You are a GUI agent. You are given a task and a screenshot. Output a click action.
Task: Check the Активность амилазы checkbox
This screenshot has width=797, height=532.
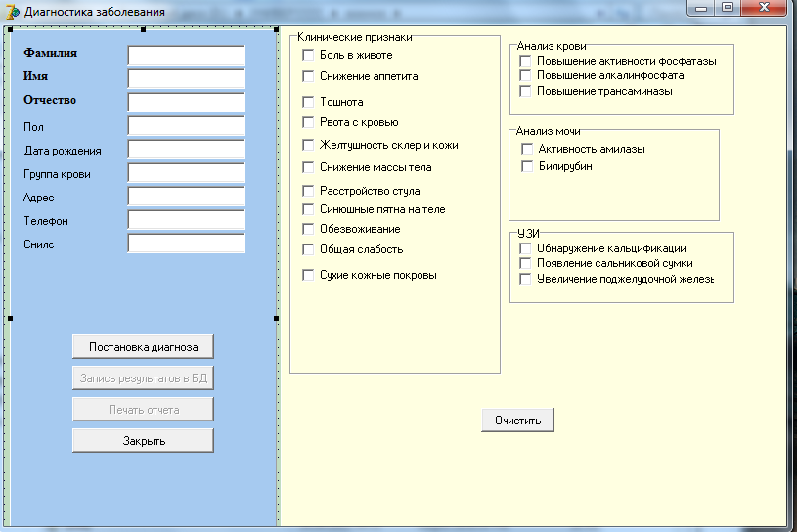(527, 149)
